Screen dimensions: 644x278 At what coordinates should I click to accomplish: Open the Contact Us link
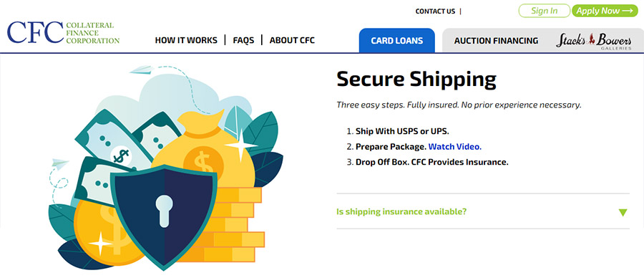[x=435, y=11]
